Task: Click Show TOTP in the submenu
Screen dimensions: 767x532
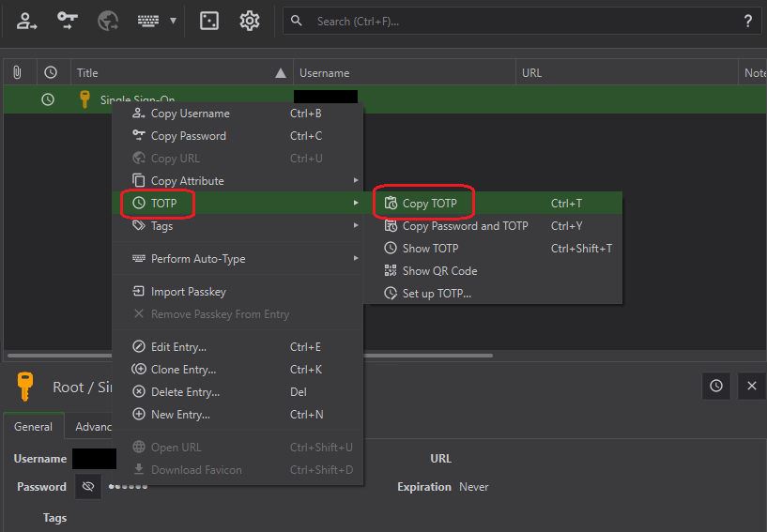Action: coord(493,249)
